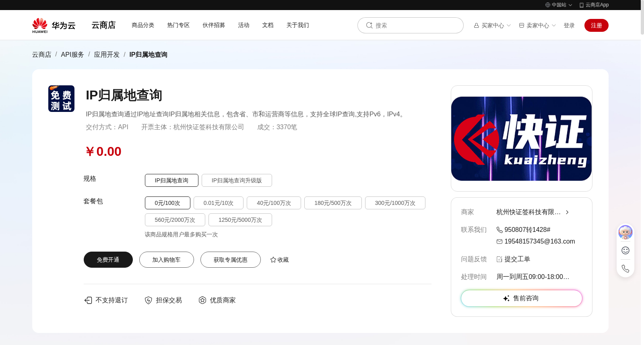
Task: Open the robot assistant avatar
Action: [x=625, y=232]
